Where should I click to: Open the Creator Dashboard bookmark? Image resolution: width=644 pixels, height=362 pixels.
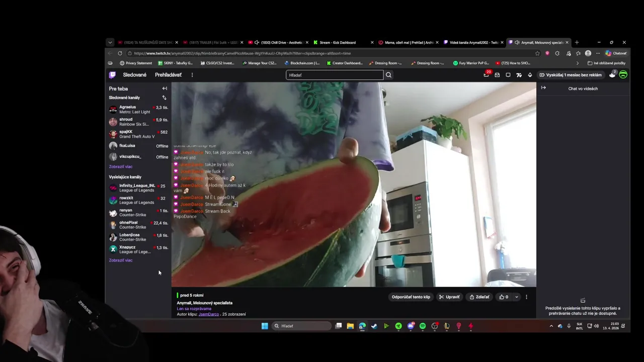pos(344,63)
